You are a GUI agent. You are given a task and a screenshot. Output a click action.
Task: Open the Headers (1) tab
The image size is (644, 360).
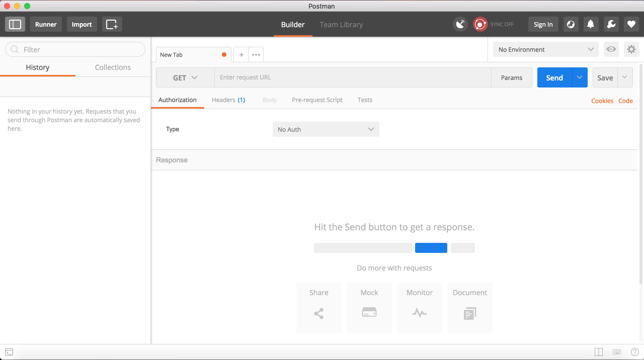[x=228, y=100]
